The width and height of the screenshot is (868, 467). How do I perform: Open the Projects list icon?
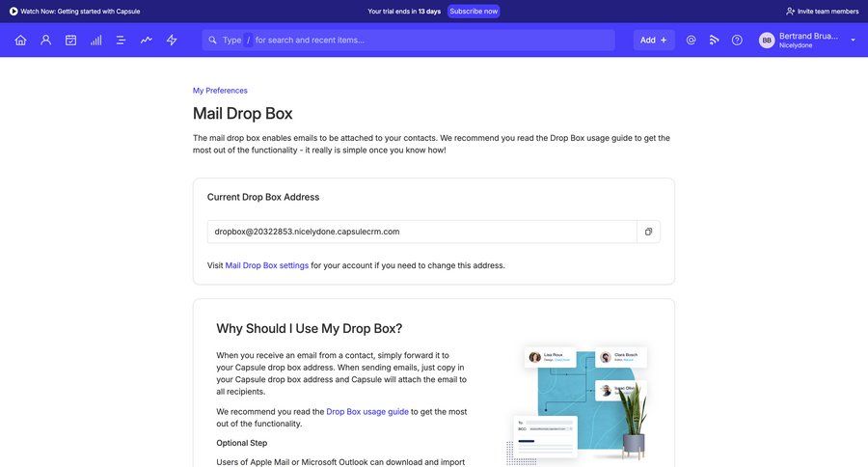[121, 40]
